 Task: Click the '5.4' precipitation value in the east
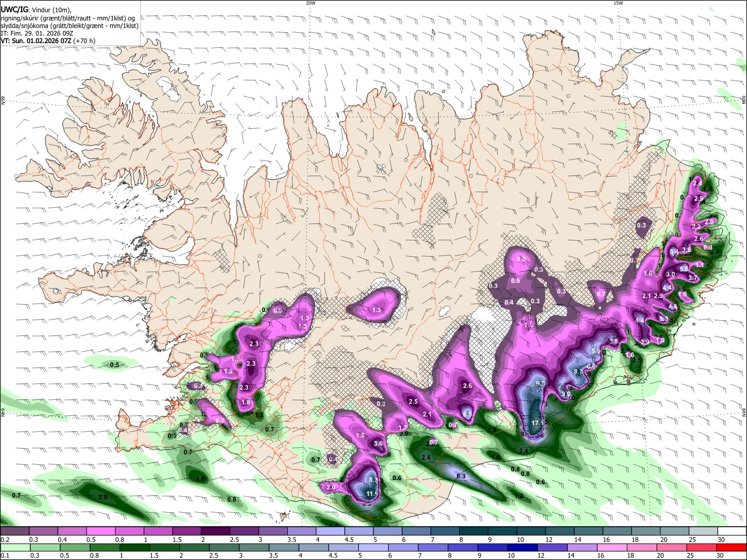click(x=674, y=251)
